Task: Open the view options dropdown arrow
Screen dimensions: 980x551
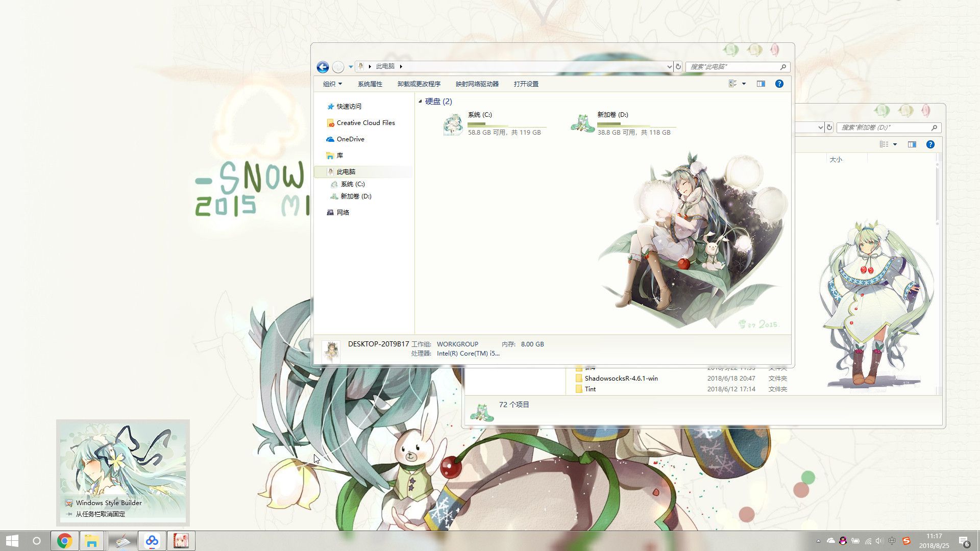Action: (x=744, y=84)
